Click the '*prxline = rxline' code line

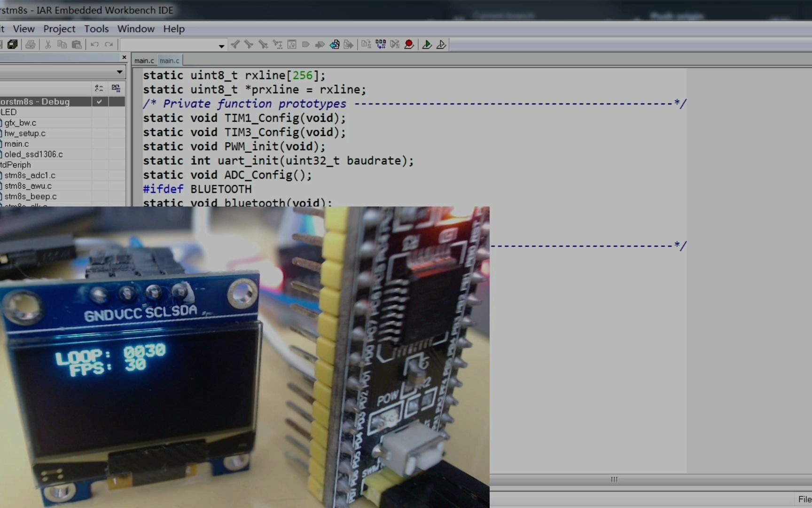click(x=254, y=89)
